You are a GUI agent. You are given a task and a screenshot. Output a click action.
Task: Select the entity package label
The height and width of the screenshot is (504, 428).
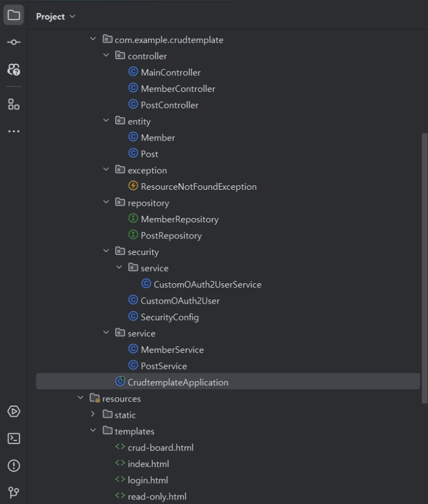click(139, 122)
